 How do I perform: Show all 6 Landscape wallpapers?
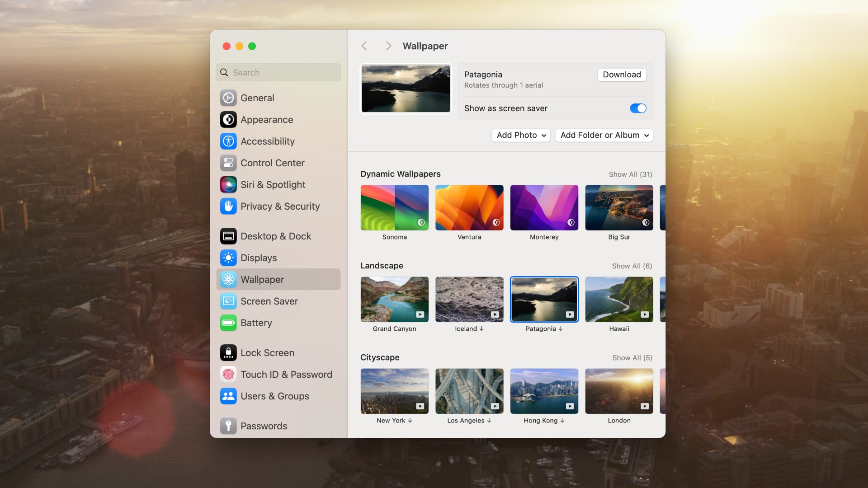(632, 266)
